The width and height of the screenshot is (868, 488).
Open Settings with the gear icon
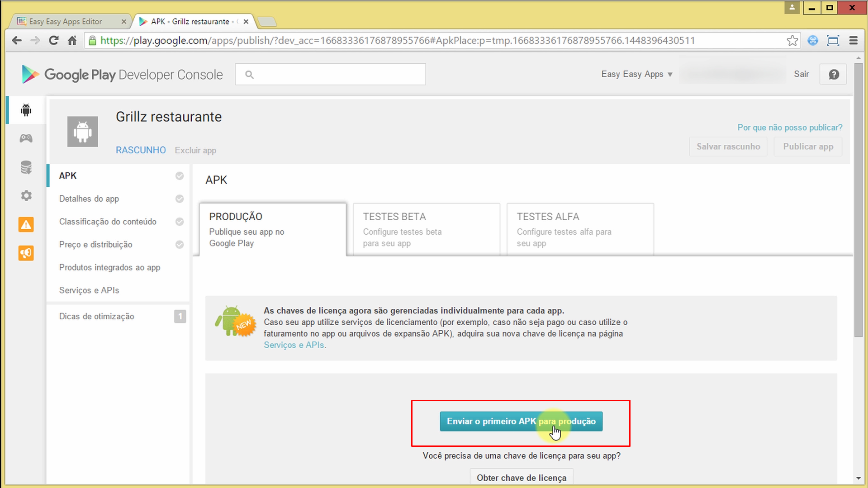click(26, 195)
